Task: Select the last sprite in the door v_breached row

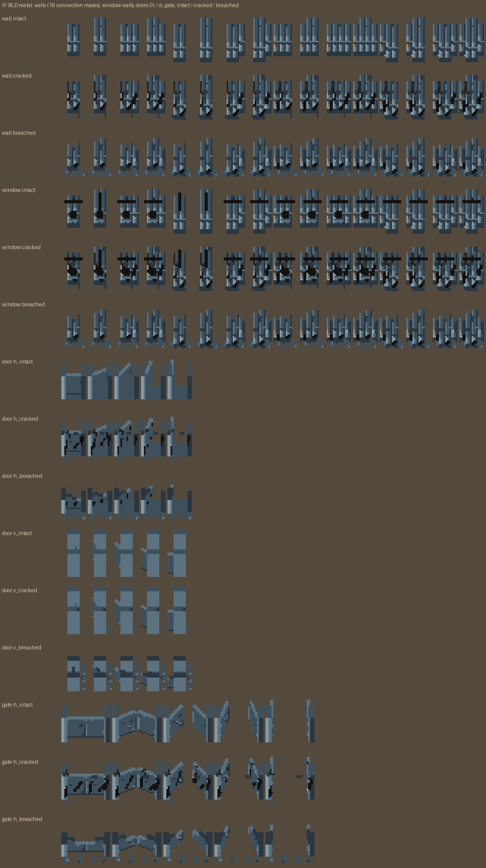Action: (x=180, y=673)
